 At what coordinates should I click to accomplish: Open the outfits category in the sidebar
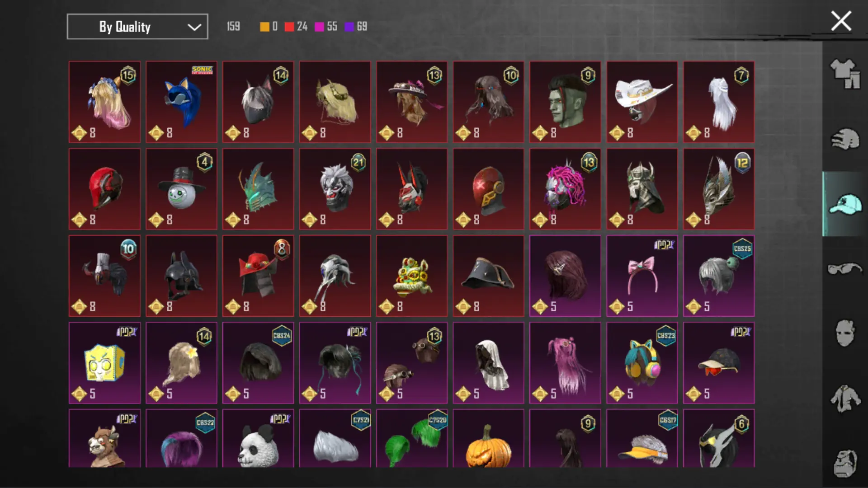tap(845, 74)
